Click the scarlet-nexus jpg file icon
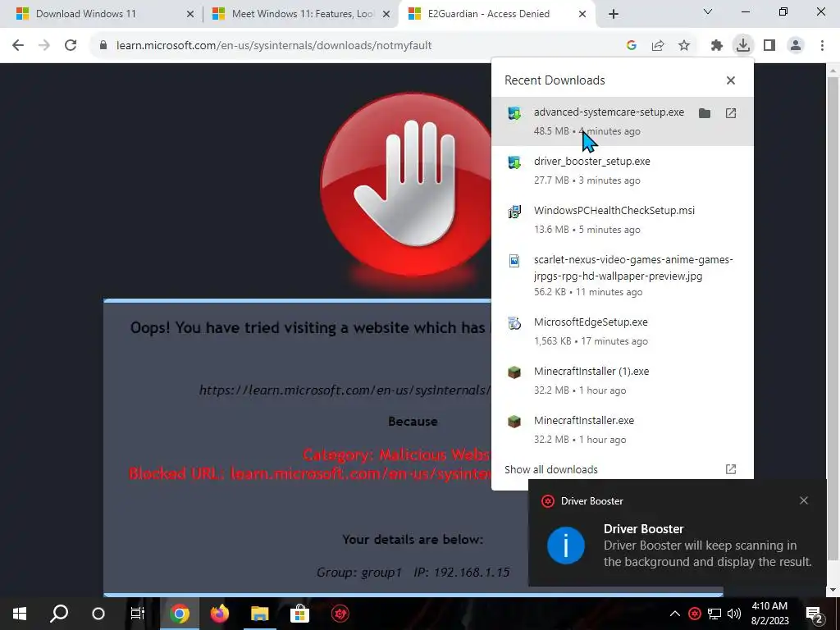The width and height of the screenshot is (840, 630). pos(514,260)
